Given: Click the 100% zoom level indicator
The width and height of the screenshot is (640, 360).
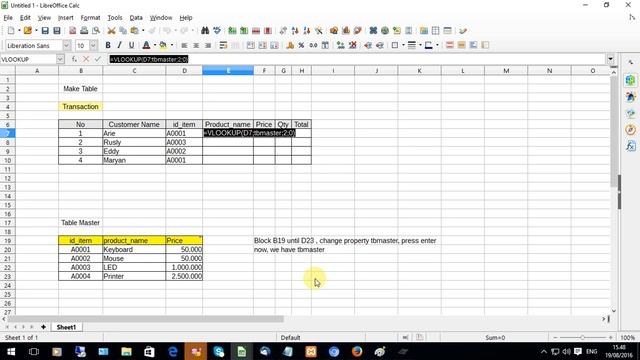Looking at the screenshot, I should pos(628,338).
